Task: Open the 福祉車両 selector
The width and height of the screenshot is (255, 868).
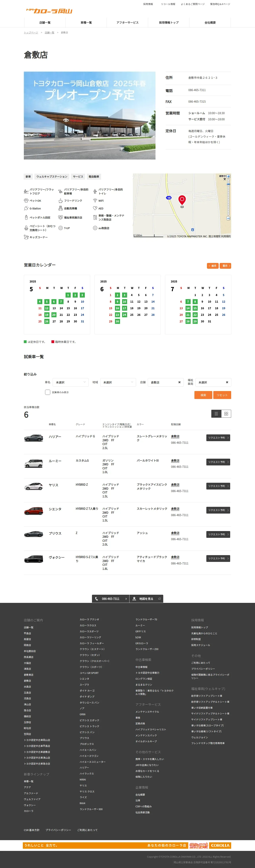Action: coord(213,382)
